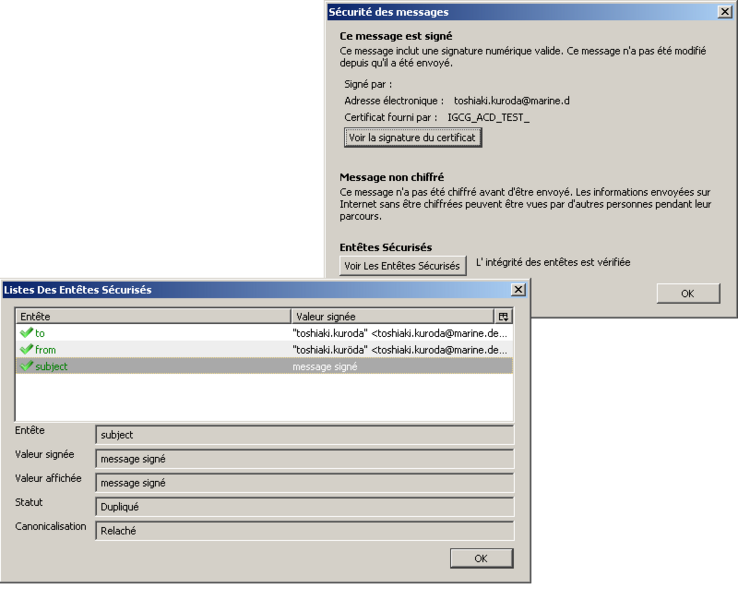Screen dimensions: 738x600
Task: Focus the Entête field showing 'subject'
Action: click(x=305, y=435)
